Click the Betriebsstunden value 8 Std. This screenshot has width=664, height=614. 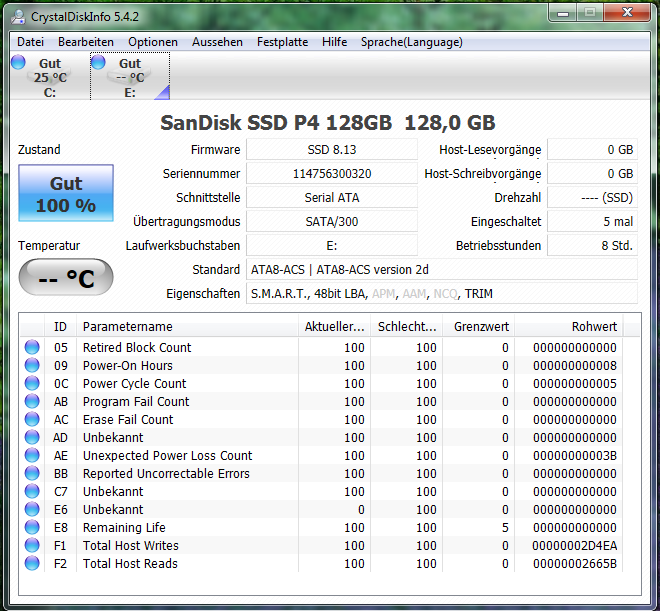click(592, 246)
